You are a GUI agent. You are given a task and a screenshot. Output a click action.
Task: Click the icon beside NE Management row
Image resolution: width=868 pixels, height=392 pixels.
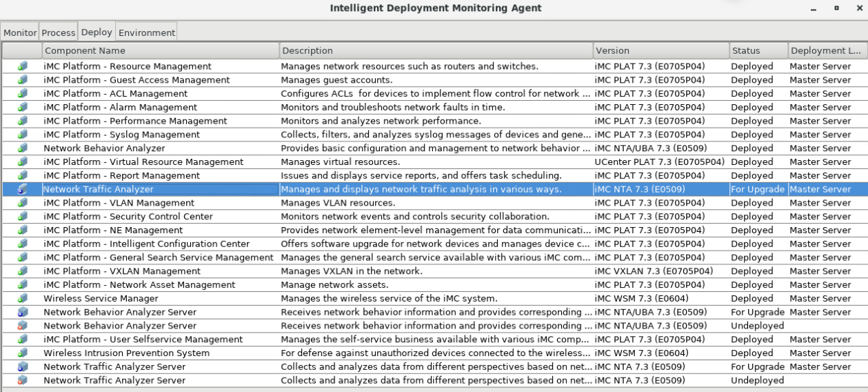23,231
